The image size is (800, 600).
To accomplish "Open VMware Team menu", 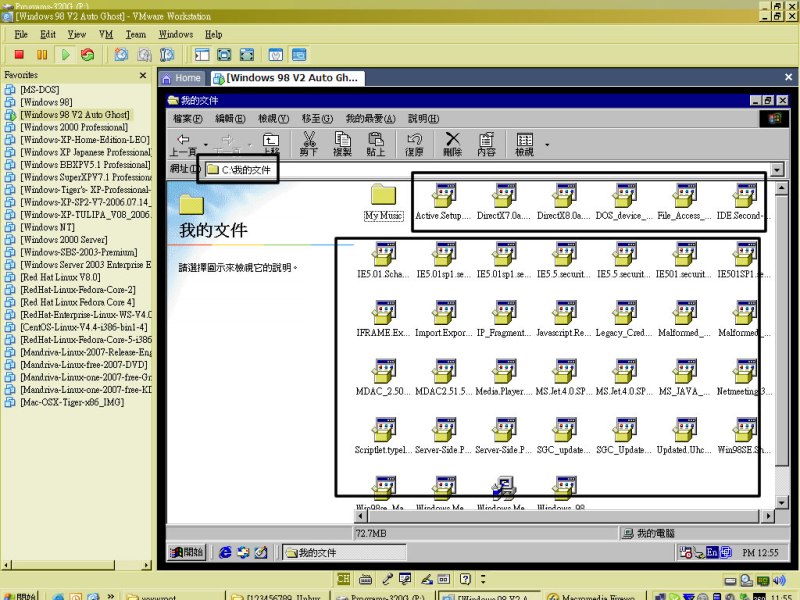I will click(136, 35).
